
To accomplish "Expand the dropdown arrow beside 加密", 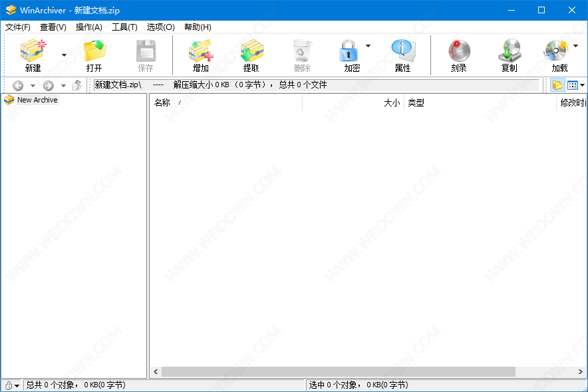I will 368,46.
